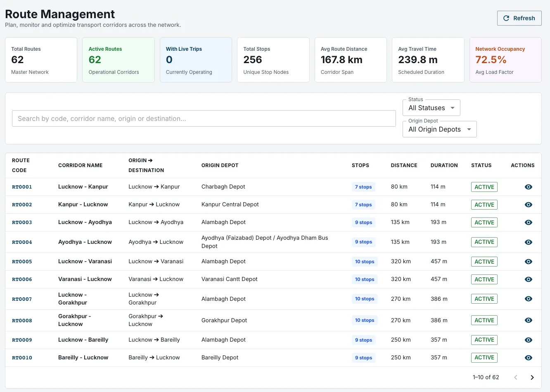Open the Origin Depot filter dropdown
Viewport: 550px width, 392px height.
[439, 129]
